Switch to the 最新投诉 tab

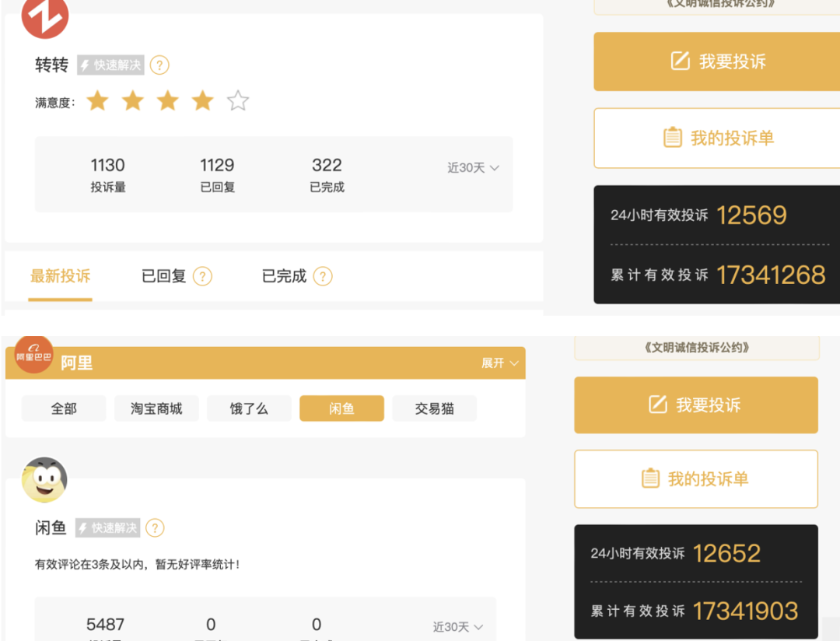61,276
